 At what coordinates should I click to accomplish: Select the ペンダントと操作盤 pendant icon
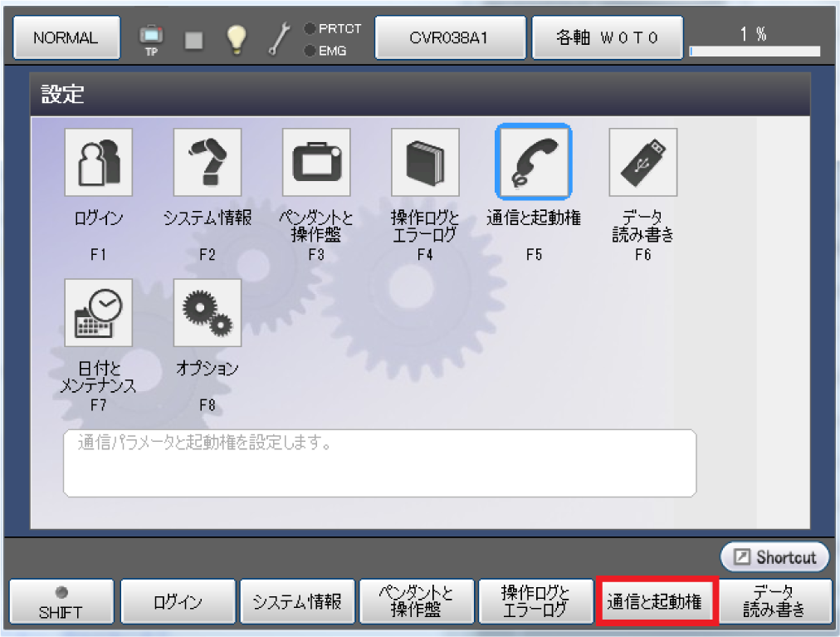click(315, 162)
